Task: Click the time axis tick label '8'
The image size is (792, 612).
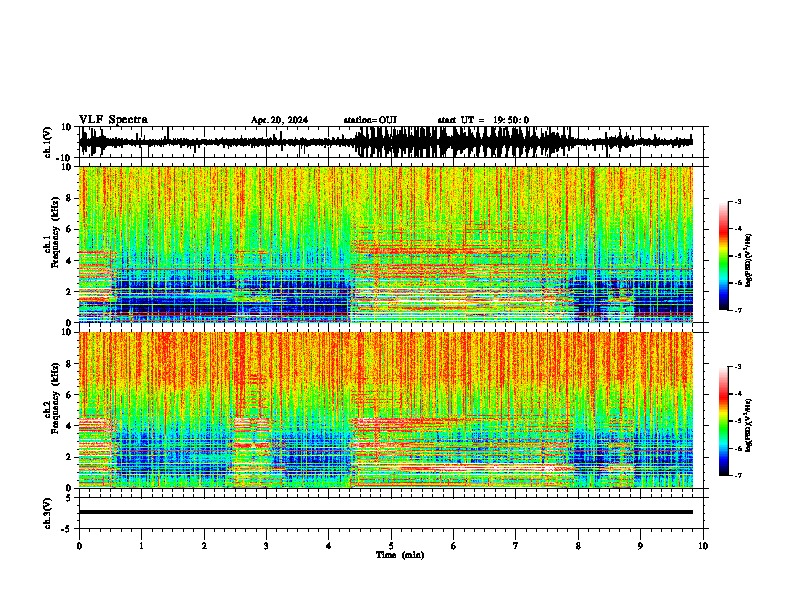Action: click(x=578, y=546)
